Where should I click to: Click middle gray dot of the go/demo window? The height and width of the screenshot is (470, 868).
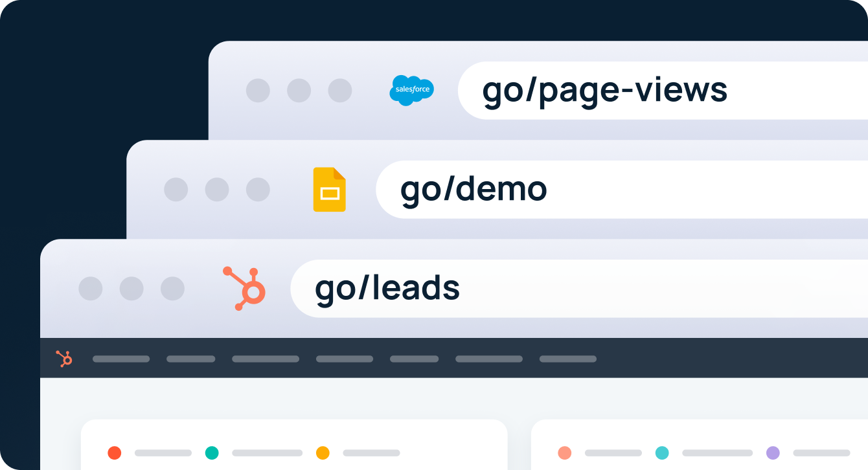217,190
